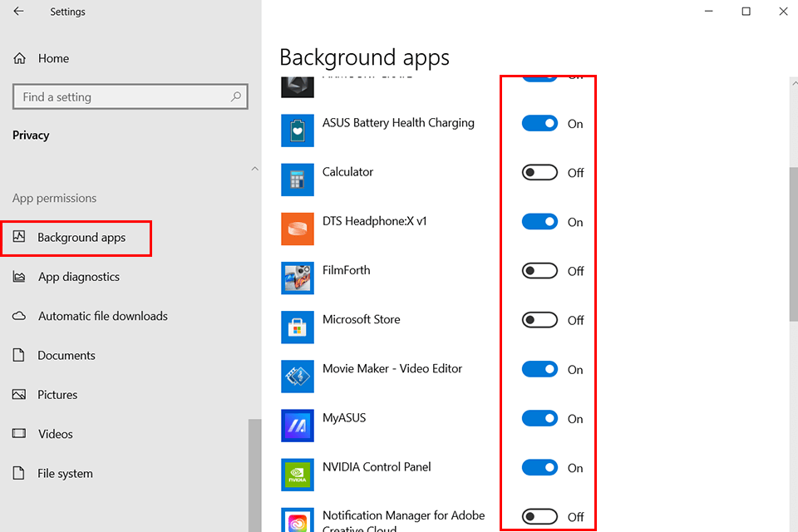Disable DTS Headphone:X v1 toggle
Image resolution: width=798 pixels, height=532 pixels.
pos(539,221)
